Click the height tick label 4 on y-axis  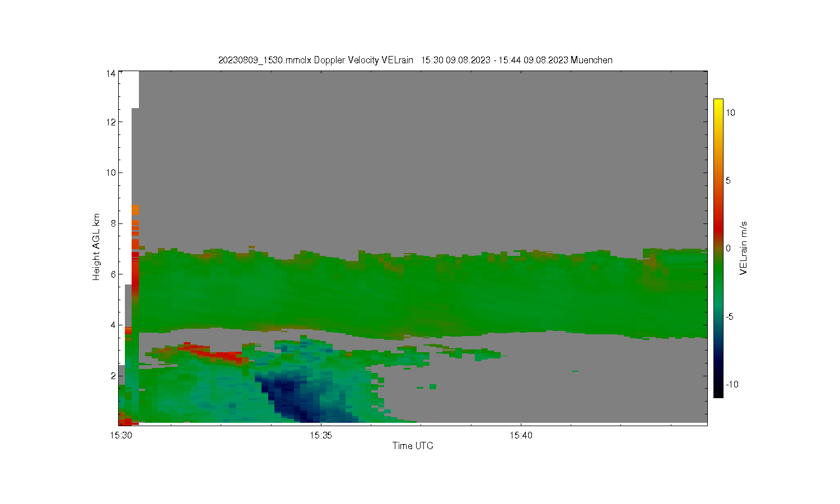tap(113, 325)
